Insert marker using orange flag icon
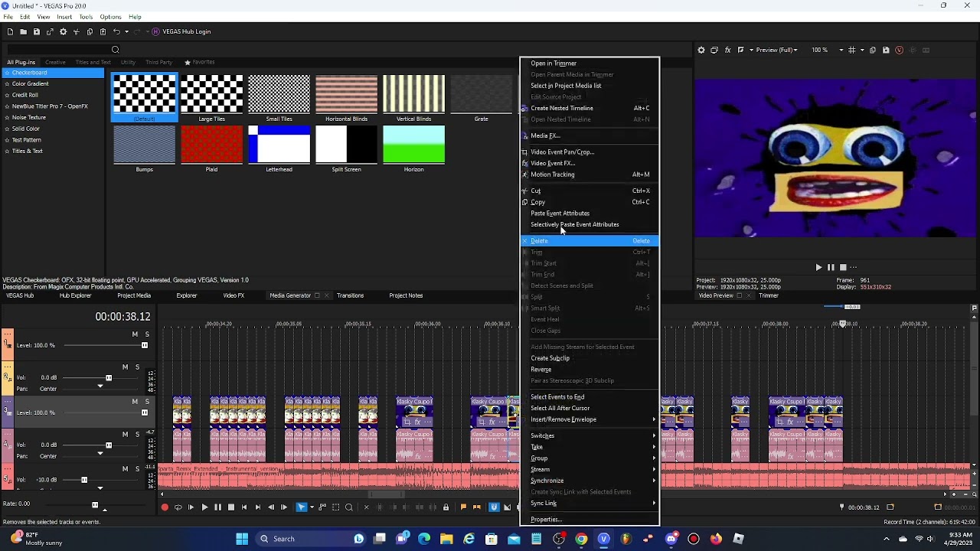This screenshot has width=980, height=551. coord(463,507)
